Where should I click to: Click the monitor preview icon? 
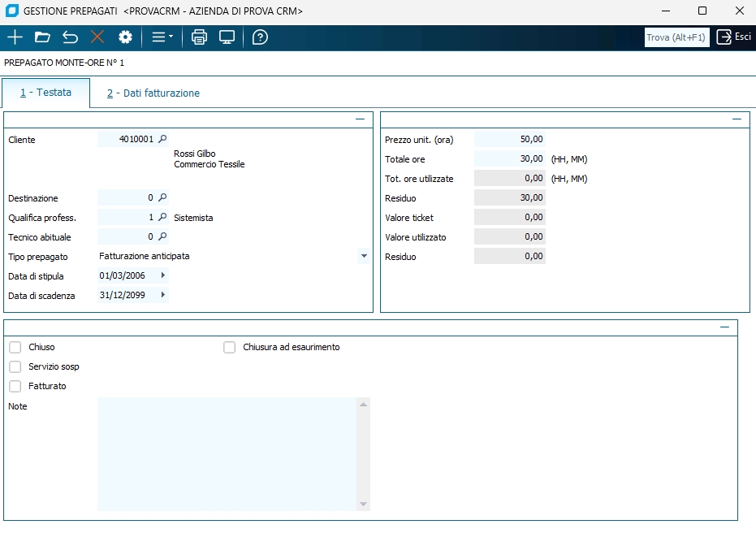(x=227, y=37)
